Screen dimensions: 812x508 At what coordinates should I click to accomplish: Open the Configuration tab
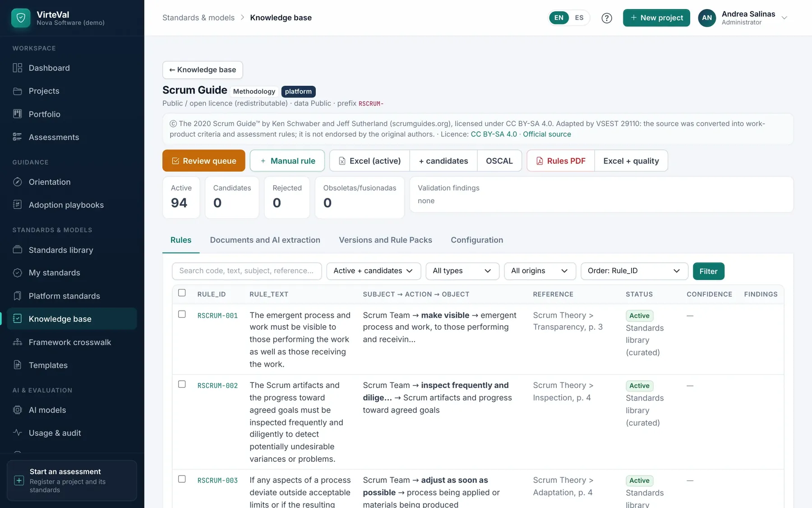click(477, 240)
